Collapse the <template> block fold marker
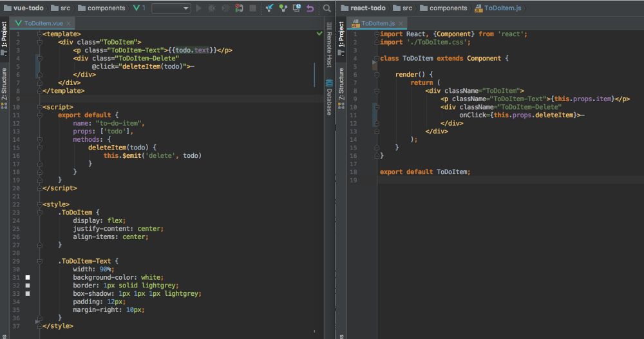 point(39,34)
